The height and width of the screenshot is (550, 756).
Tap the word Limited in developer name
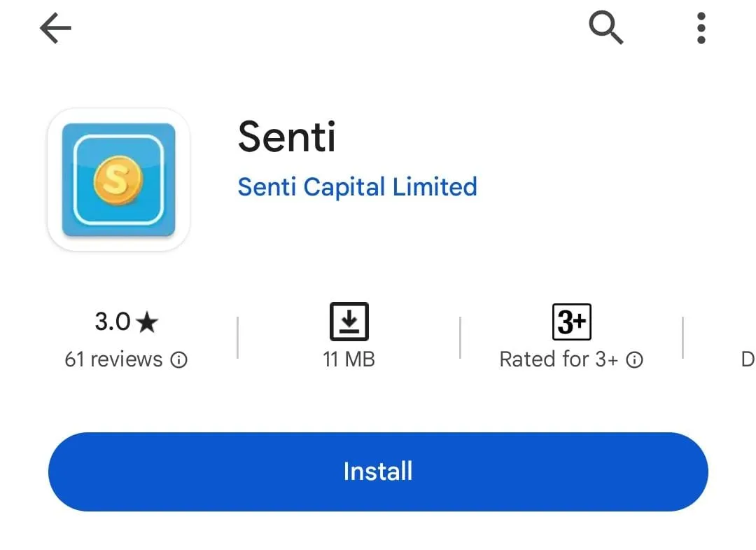435,187
